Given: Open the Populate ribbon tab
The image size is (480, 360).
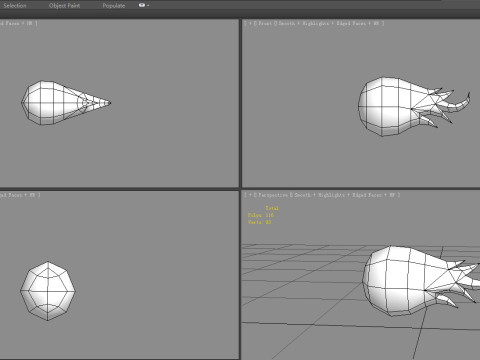Looking at the screenshot, I should 114,5.
